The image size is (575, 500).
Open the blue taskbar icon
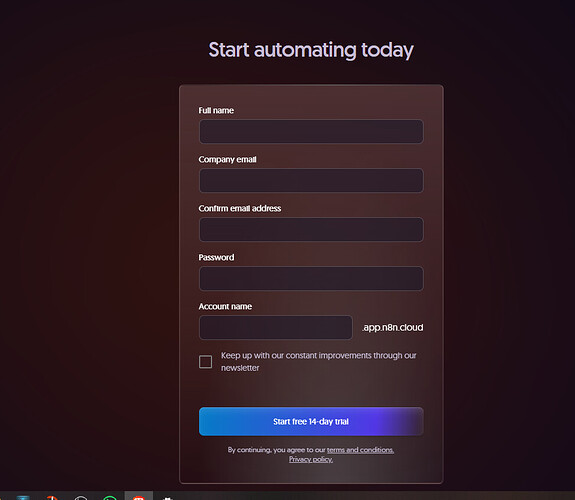[23, 497]
